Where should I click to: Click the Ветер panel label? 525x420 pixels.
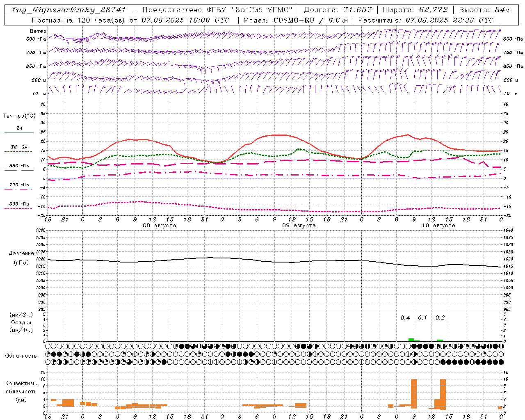click(38, 31)
